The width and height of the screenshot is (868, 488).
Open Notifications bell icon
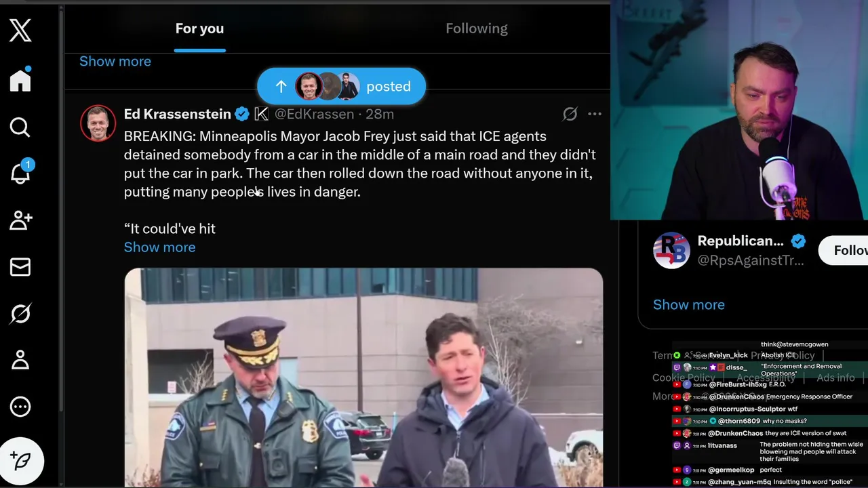(20, 172)
